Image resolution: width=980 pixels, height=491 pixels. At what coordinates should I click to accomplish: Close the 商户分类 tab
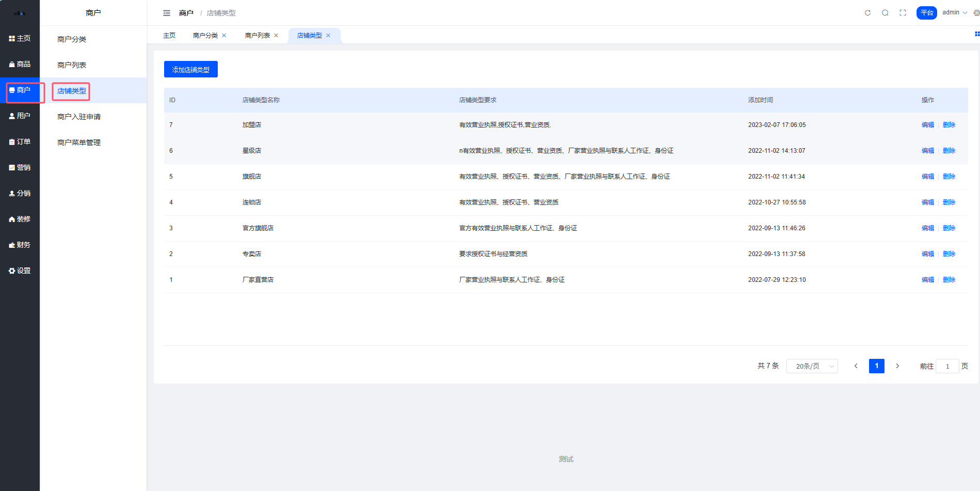pos(224,36)
